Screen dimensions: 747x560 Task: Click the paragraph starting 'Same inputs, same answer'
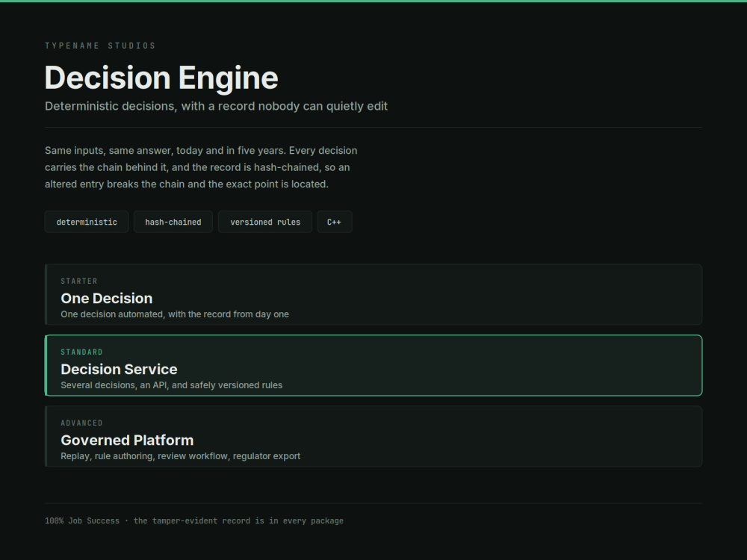tap(201, 167)
